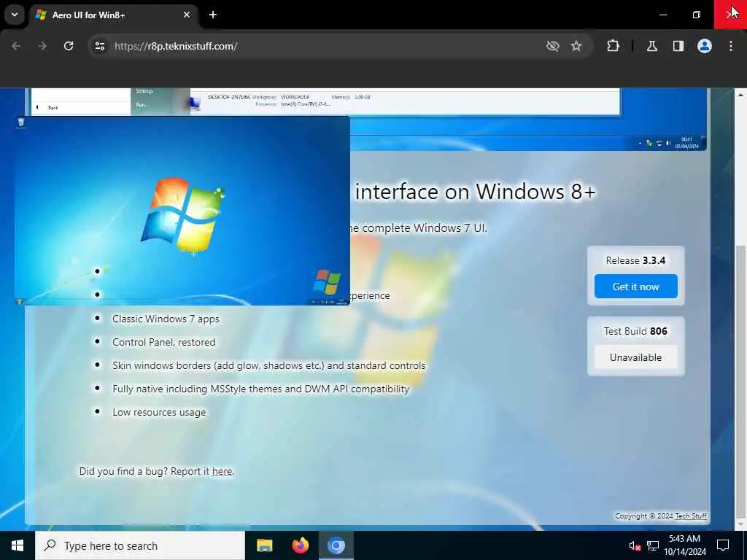The height and width of the screenshot is (560, 747).
Task: Click the Get it now button
Action: [x=635, y=286]
